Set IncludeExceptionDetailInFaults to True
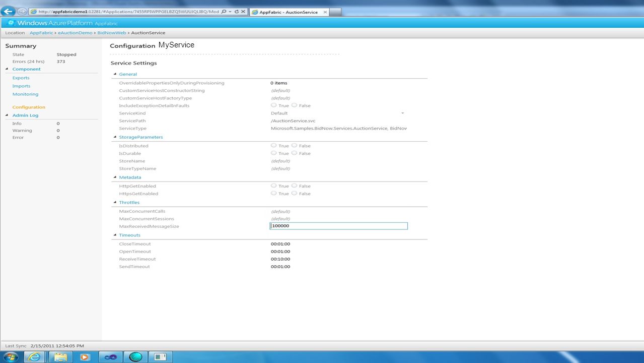Image resolution: width=644 pixels, height=363 pixels. 274,105
